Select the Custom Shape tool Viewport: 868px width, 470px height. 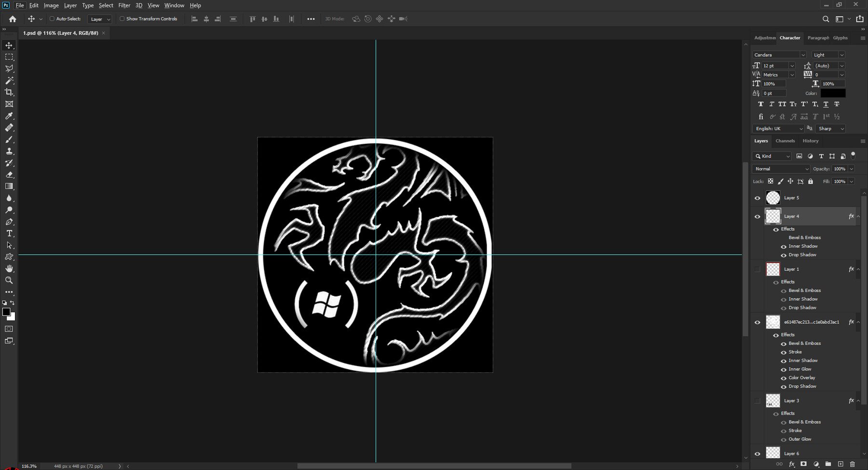tap(9, 257)
